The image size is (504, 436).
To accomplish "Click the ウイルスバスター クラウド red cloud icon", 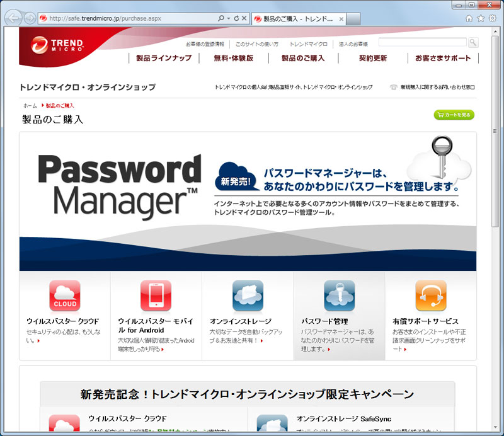I will coord(65,295).
